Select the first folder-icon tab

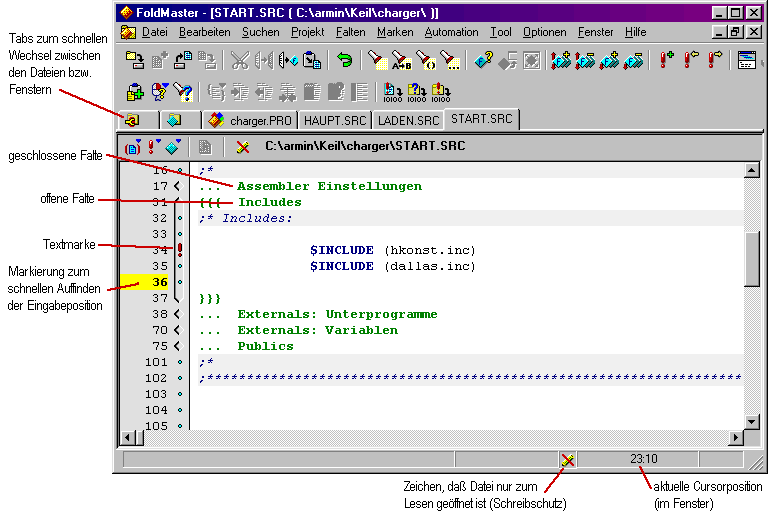(x=139, y=121)
